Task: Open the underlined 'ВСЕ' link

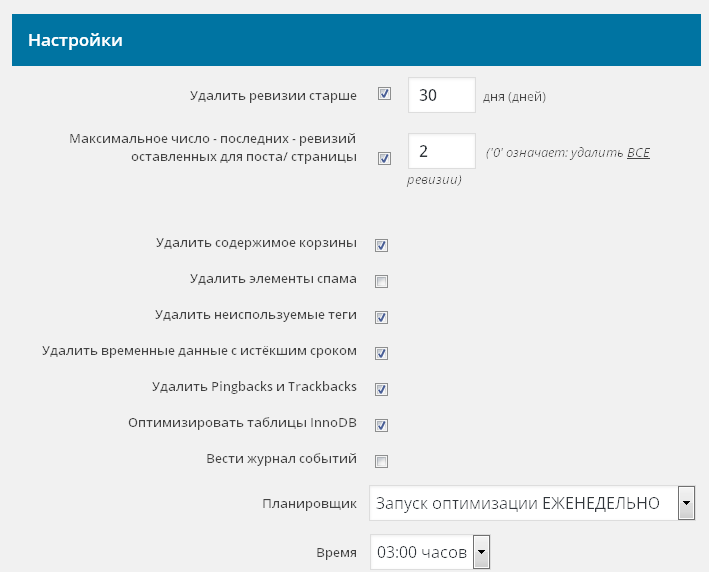Action: pos(638,155)
